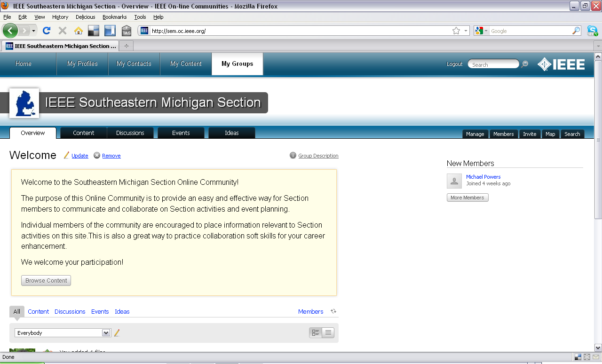Click the Skype toolbar icon
This screenshot has height=364, width=602.
(593, 31)
